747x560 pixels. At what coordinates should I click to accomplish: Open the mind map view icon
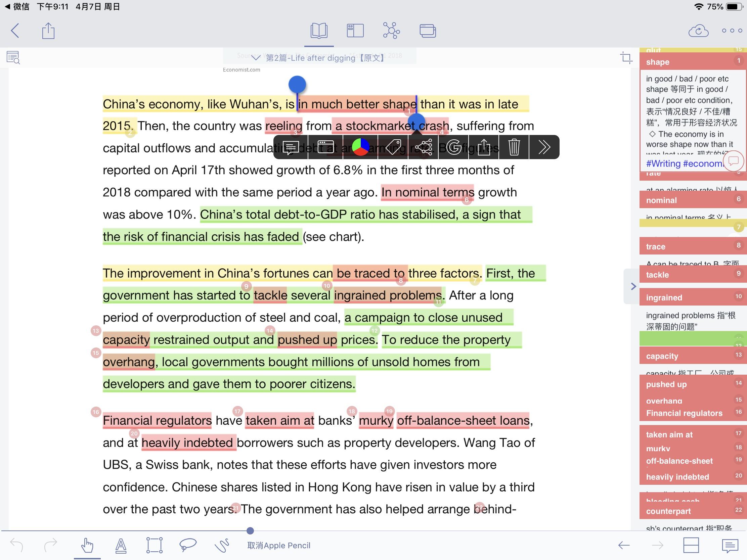391,31
